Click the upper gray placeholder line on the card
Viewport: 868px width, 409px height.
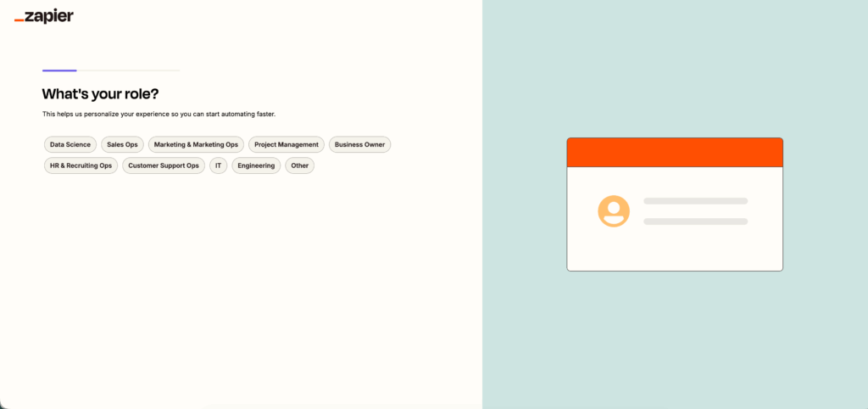[x=695, y=201]
